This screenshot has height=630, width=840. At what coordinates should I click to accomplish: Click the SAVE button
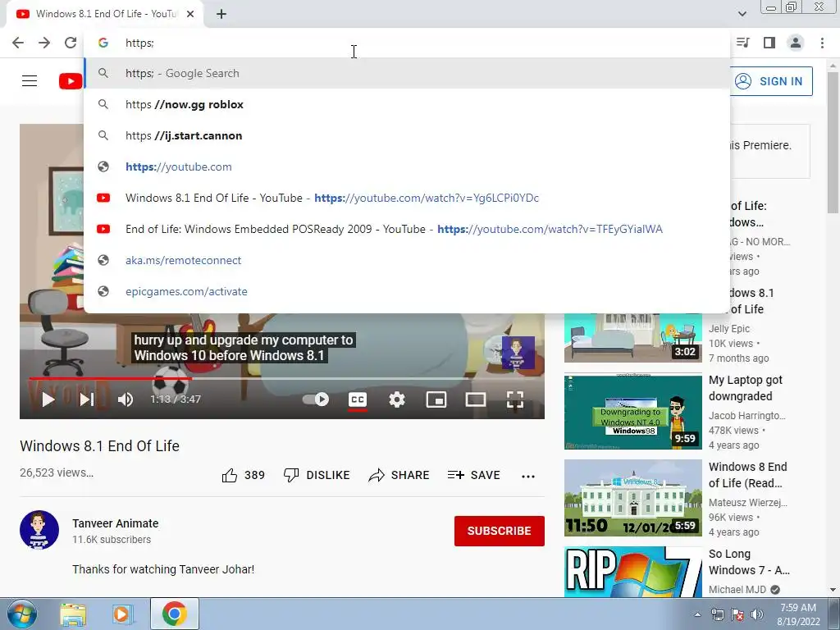(473, 475)
